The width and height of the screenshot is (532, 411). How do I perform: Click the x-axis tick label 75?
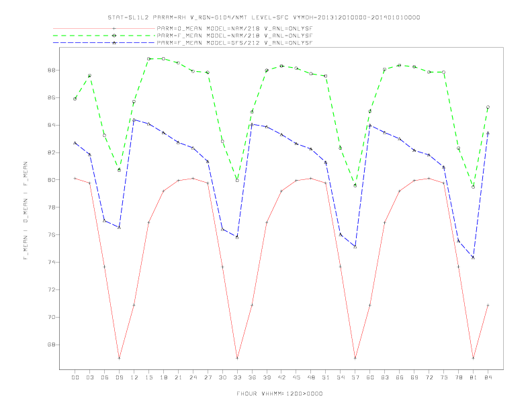(444, 377)
